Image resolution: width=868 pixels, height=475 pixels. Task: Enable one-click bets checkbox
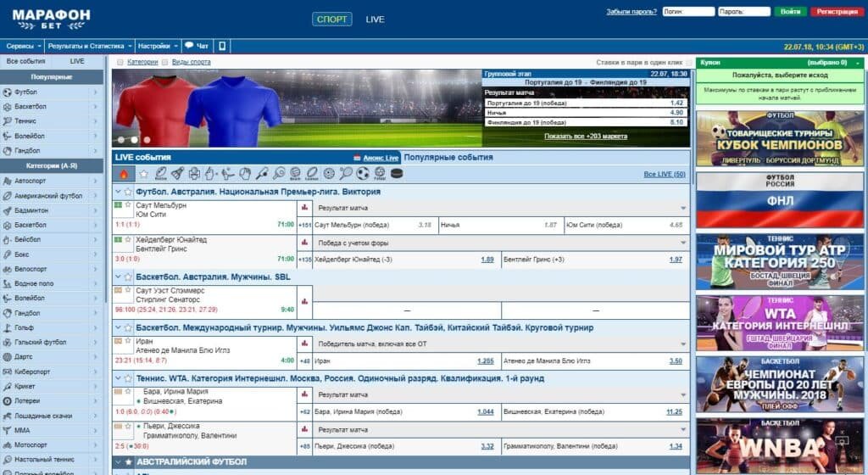tap(688, 62)
